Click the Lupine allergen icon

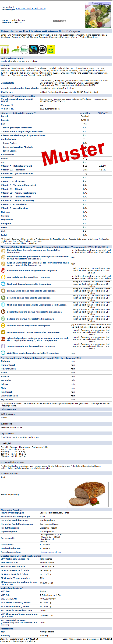(x=3, y=346)
